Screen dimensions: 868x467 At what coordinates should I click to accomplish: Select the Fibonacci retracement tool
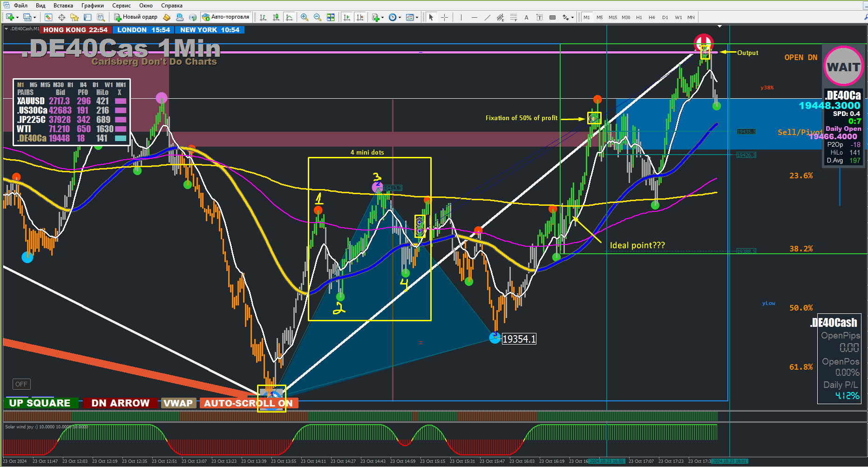tap(513, 17)
